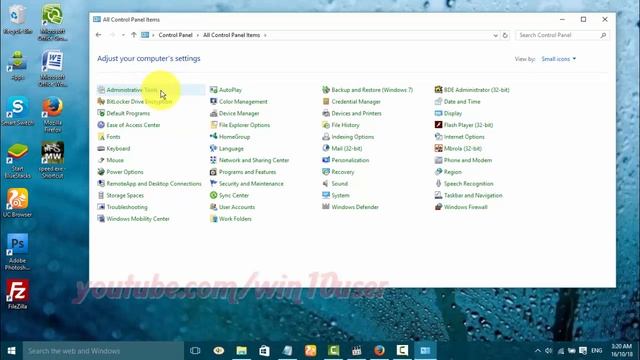Click the Color Management icon
The image size is (640, 360).
[213, 102]
